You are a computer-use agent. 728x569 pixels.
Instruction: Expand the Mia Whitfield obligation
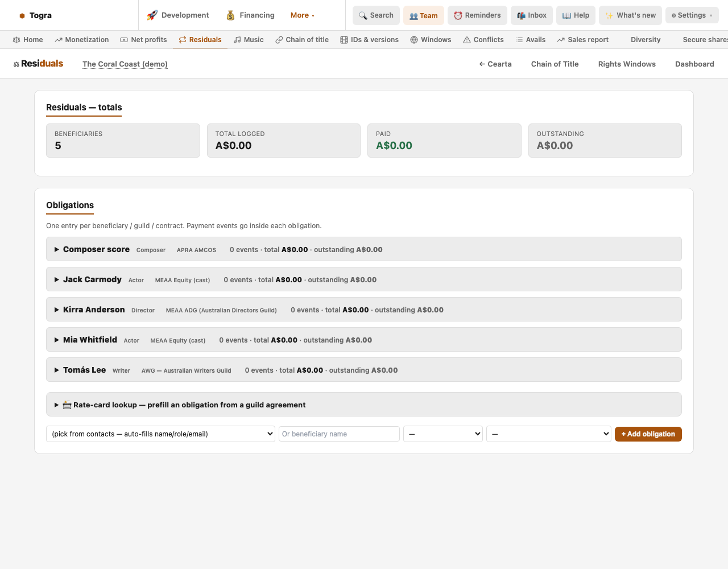(x=363, y=340)
